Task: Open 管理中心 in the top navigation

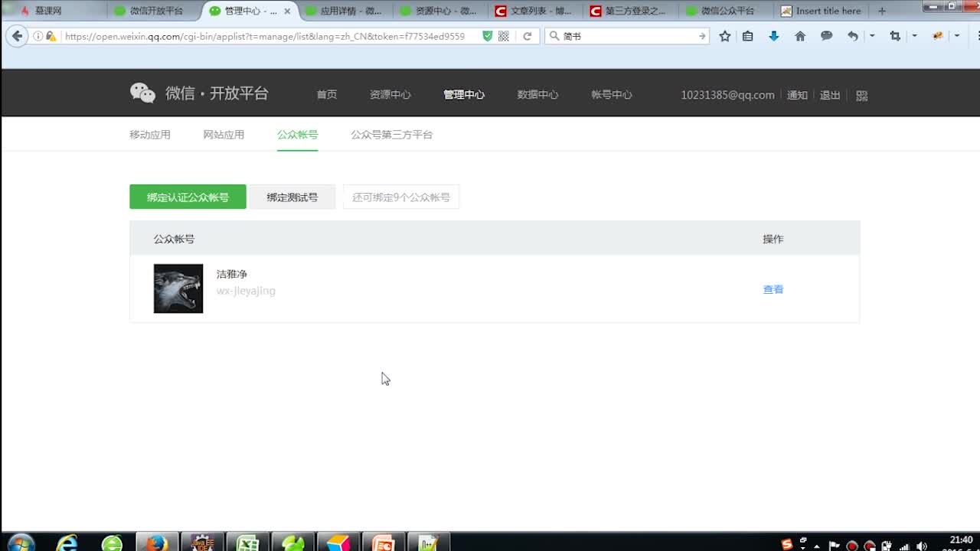Action: coord(464,95)
